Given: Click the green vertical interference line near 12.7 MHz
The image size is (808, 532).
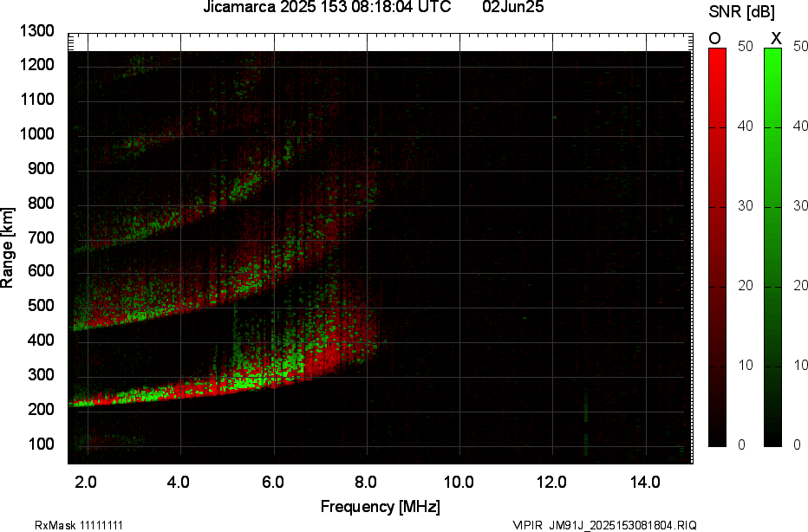Looking at the screenshot, I should [586, 422].
